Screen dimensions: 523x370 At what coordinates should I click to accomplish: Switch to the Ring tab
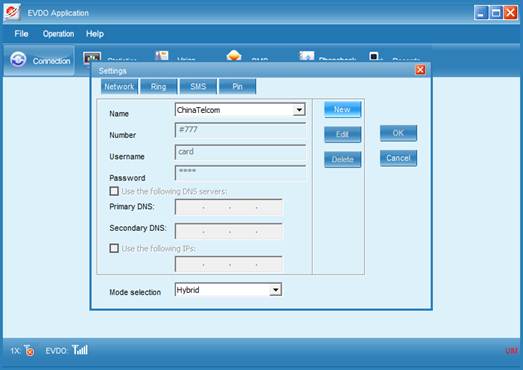point(158,87)
